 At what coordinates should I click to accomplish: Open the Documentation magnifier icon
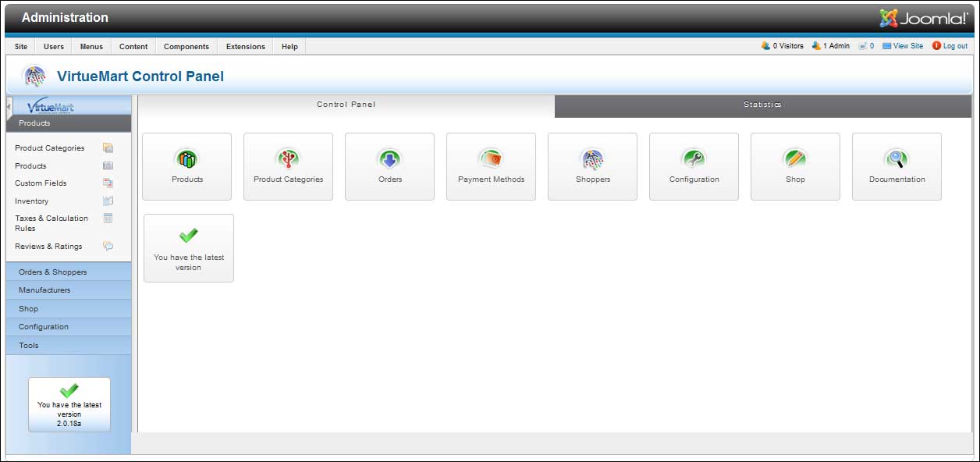(x=897, y=166)
